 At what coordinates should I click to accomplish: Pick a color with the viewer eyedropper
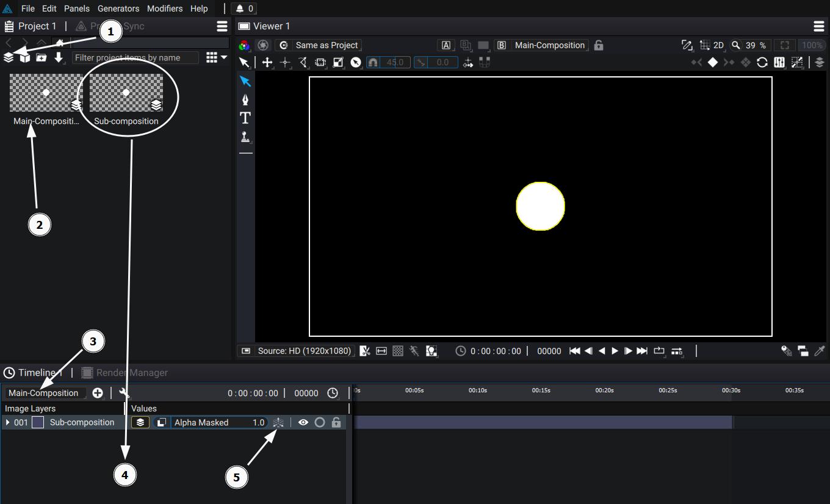pos(820,351)
